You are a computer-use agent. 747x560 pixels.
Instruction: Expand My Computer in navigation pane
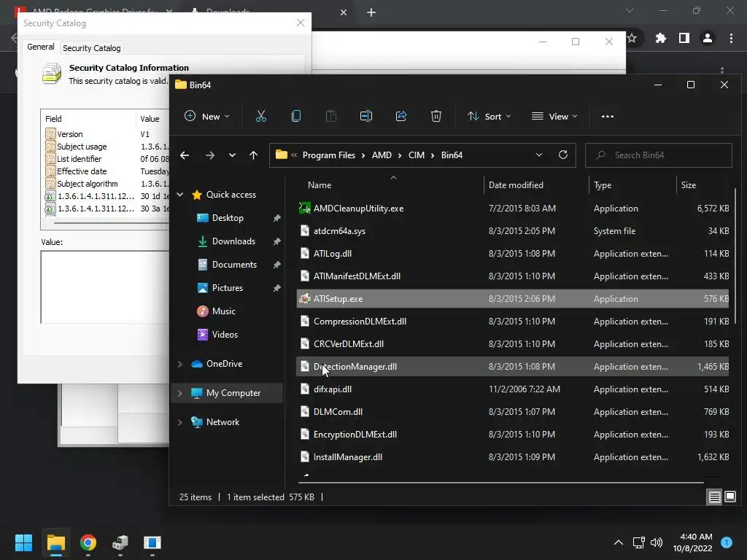click(x=180, y=393)
